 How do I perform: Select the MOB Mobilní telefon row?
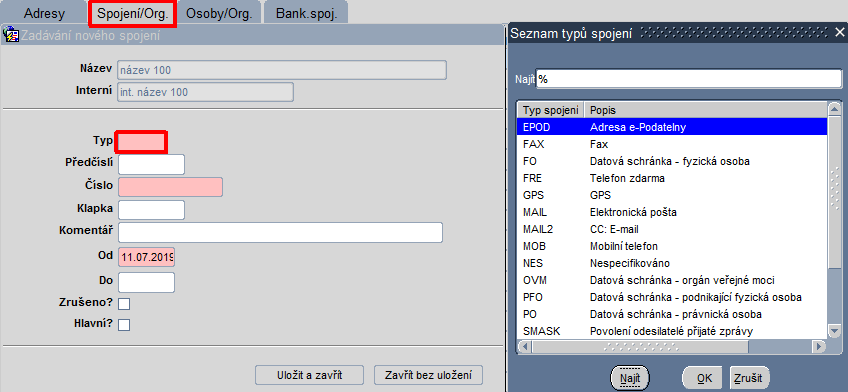[673, 246]
